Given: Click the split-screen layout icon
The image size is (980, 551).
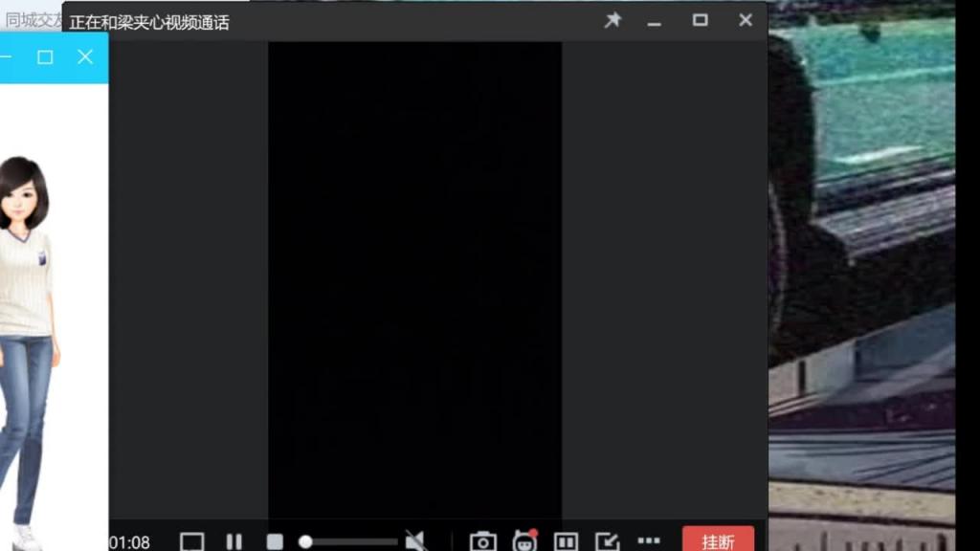Looking at the screenshot, I should point(566,541).
